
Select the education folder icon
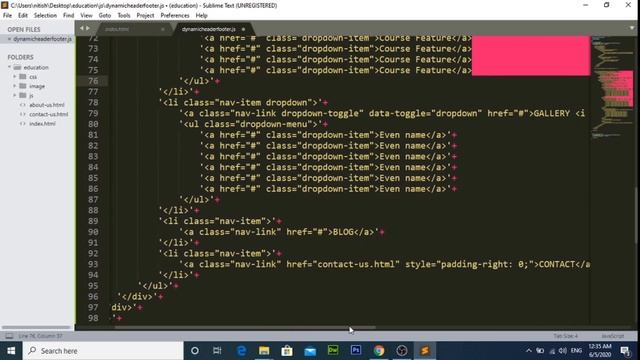click(x=17, y=67)
